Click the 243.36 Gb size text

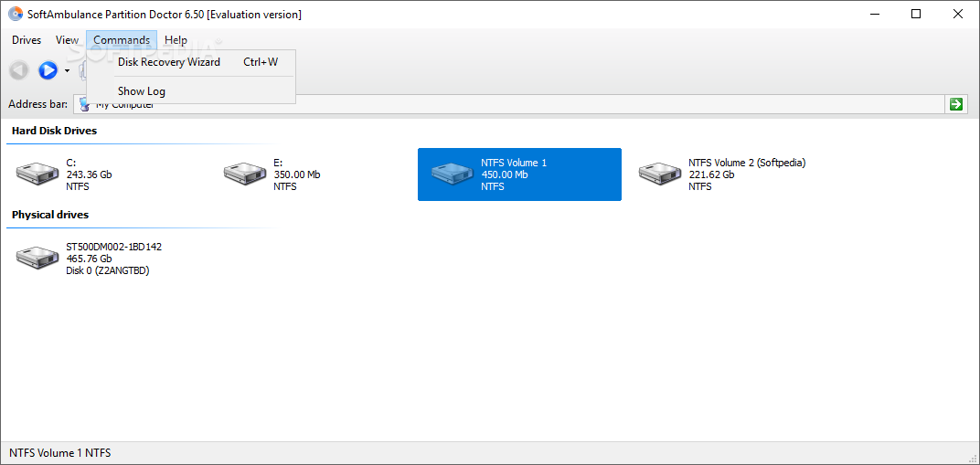click(90, 174)
